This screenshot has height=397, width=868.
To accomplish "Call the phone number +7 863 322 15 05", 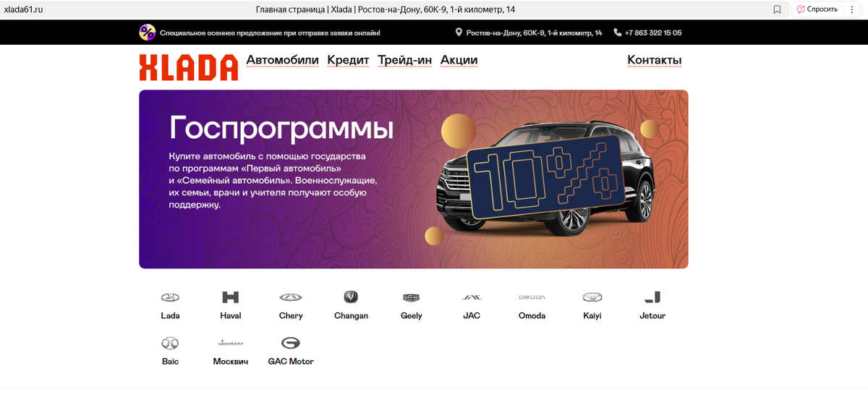I will click(653, 33).
